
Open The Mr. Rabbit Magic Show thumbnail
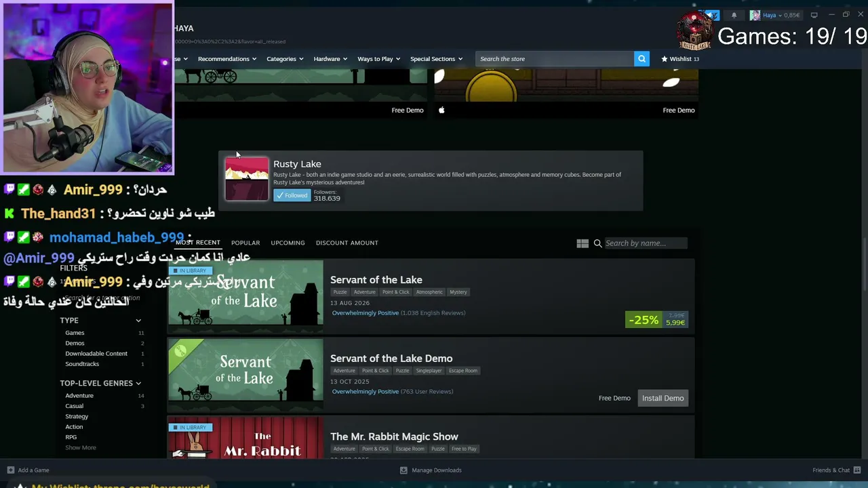point(245,437)
